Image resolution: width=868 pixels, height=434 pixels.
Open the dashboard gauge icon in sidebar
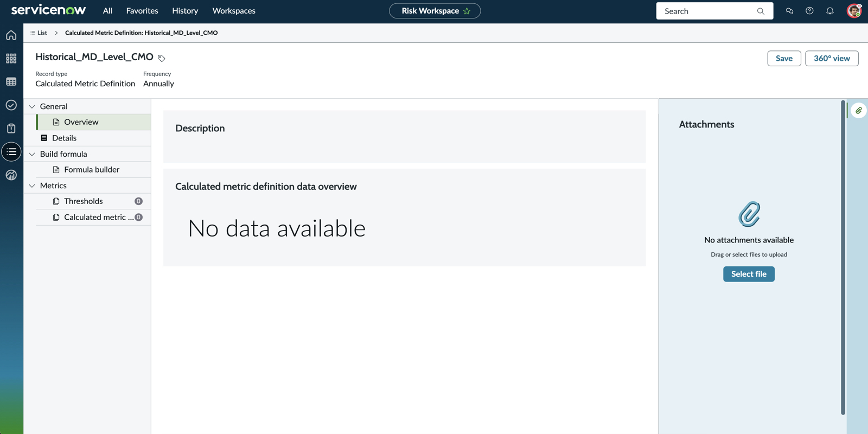[11, 175]
